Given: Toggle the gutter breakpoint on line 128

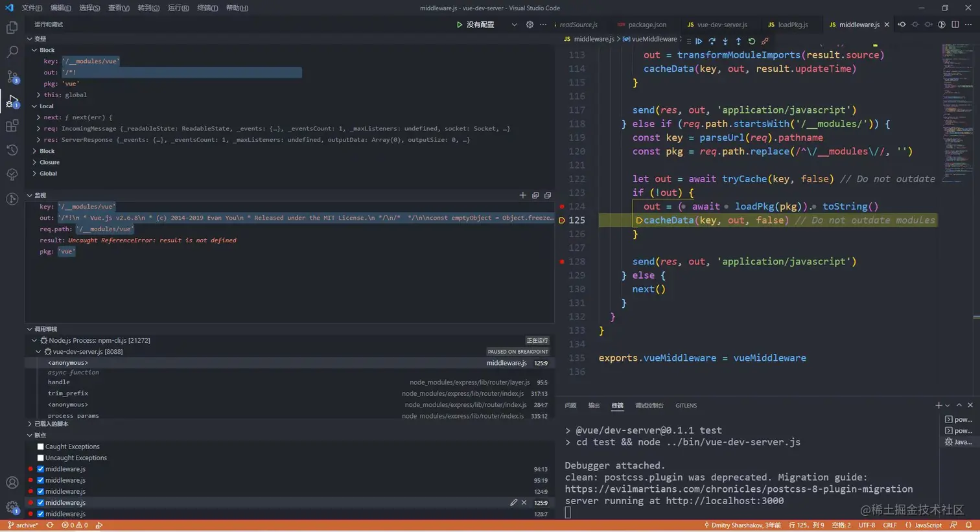Looking at the screenshot, I should pyautogui.click(x=562, y=261).
